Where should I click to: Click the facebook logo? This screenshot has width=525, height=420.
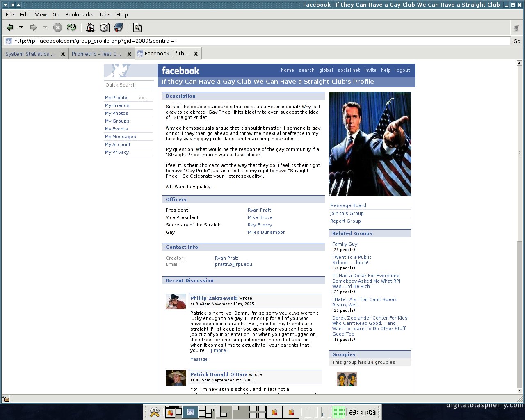point(180,71)
